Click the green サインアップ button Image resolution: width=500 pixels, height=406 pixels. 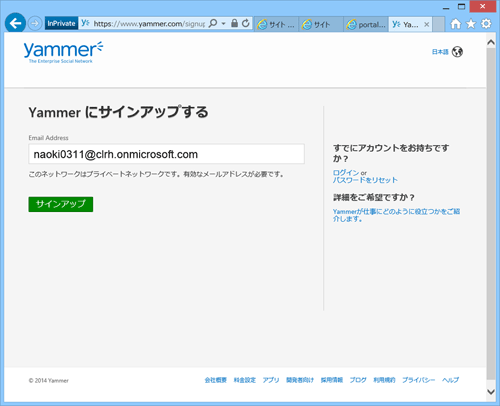pyautogui.click(x=61, y=204)
